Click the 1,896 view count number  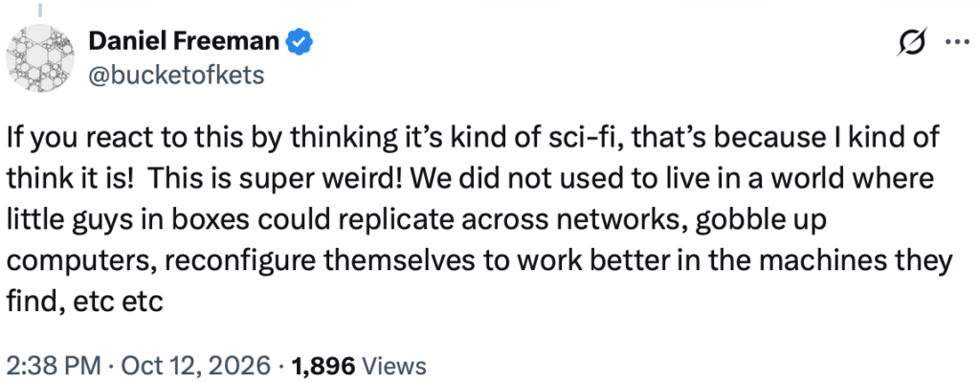click(323, 366)
